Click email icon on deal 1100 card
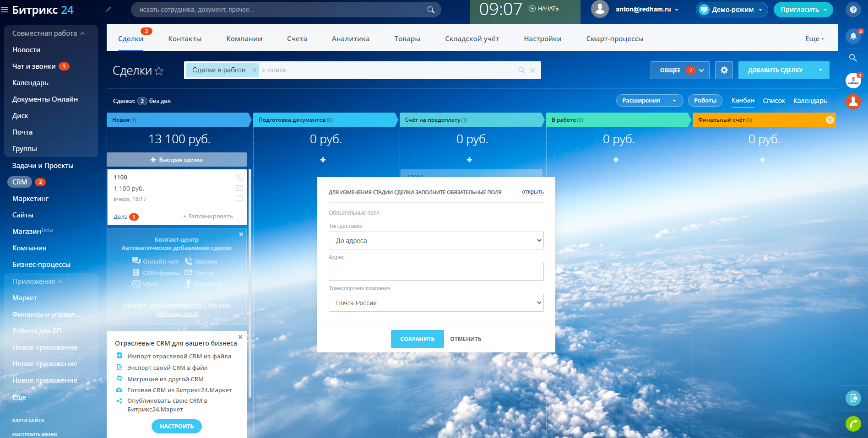Screen dimensions: 868x438 239,188
